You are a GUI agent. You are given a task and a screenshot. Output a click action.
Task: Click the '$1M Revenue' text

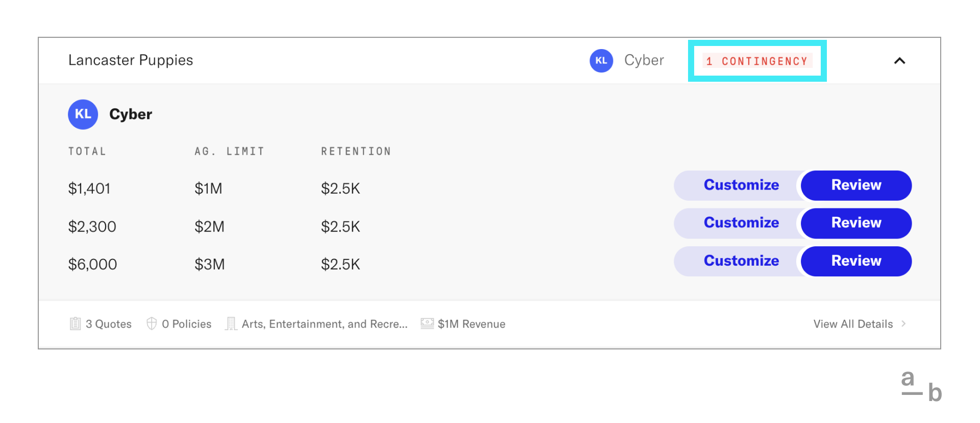472,324
